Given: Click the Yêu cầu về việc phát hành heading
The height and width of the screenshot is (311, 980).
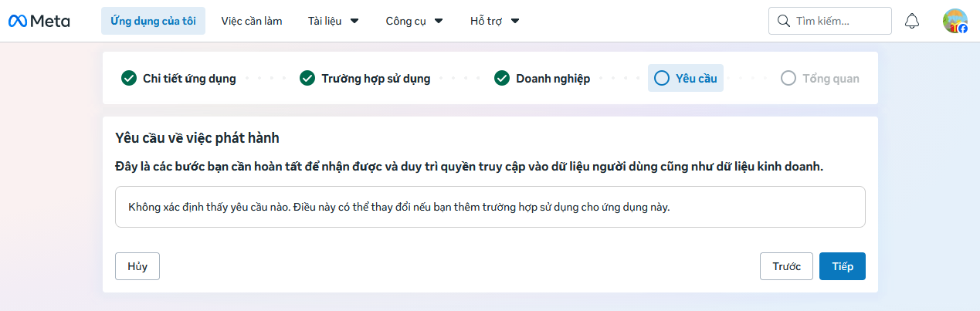Looking at the screenshot, I should tap(197, 138).
